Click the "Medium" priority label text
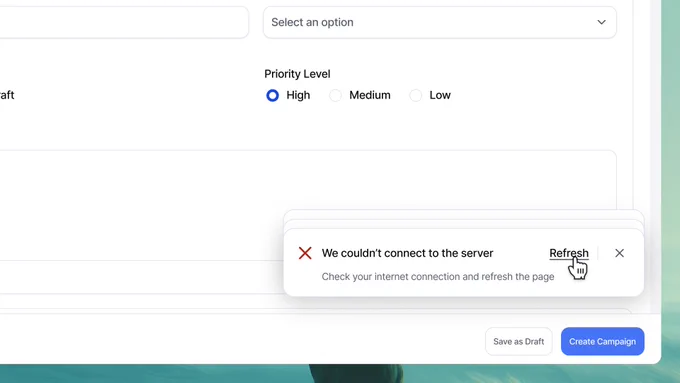The height and width of the screenshot is (383, 680). point(370,95)
